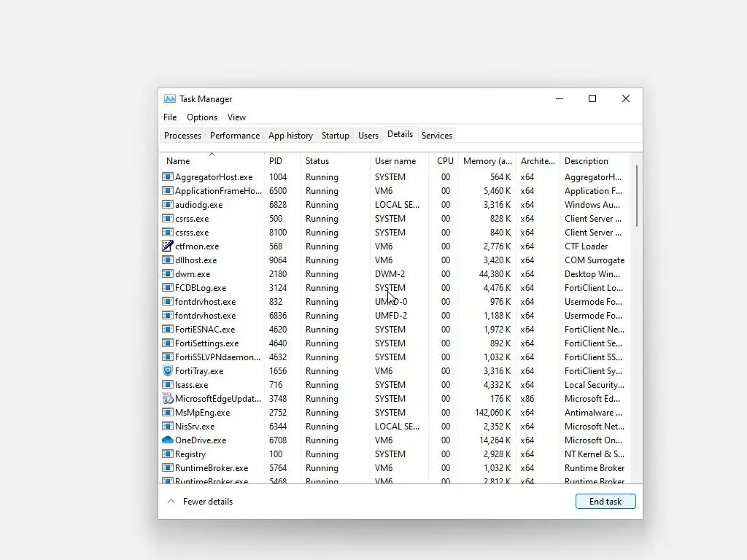The width and height of the screenshot is (747, 560).
Task: Select the Details tab
Action: [x=400, y=134]
